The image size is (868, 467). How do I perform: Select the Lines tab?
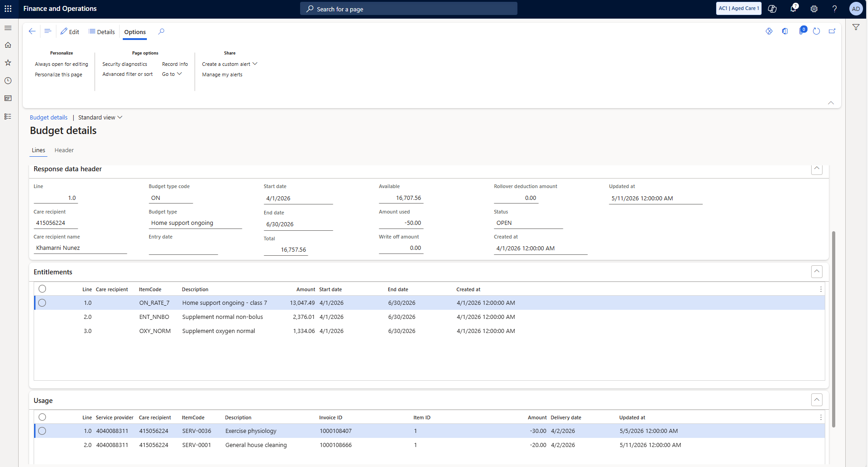[x=39, y=150]
